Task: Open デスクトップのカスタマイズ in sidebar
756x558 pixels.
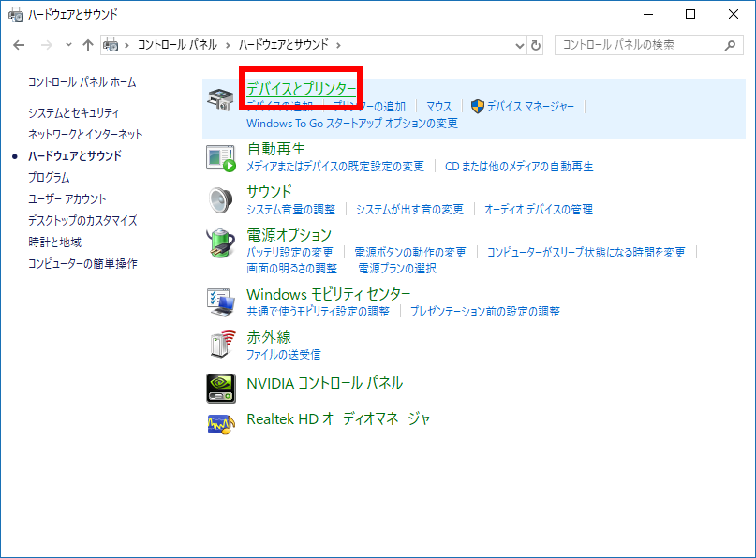Action: (x=82, y=220)
